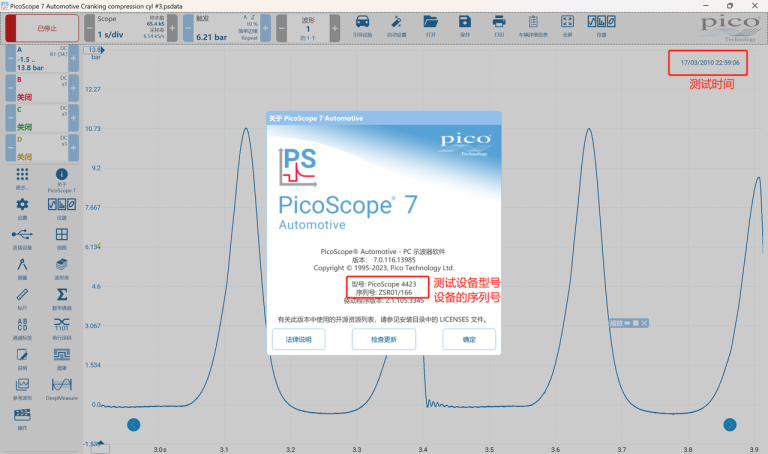Increase Channel A range with plus
This screenshot has height=454, width=768.
[73, 59]
